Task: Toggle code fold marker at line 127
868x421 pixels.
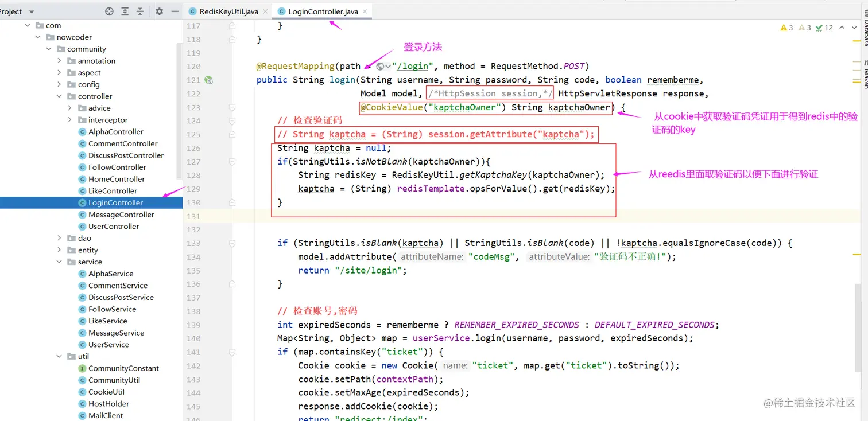Action: click(232, 162)
